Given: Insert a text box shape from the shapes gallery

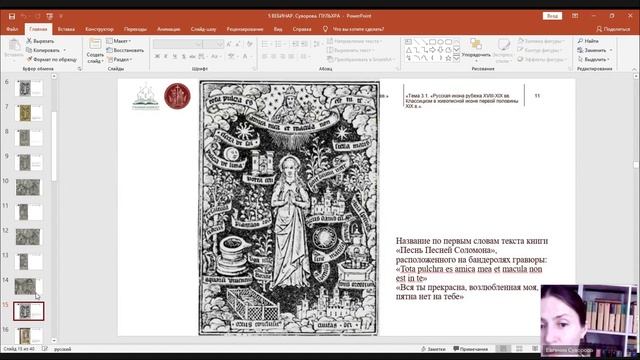Looking at the screenshot, I should tap(408, 42).
